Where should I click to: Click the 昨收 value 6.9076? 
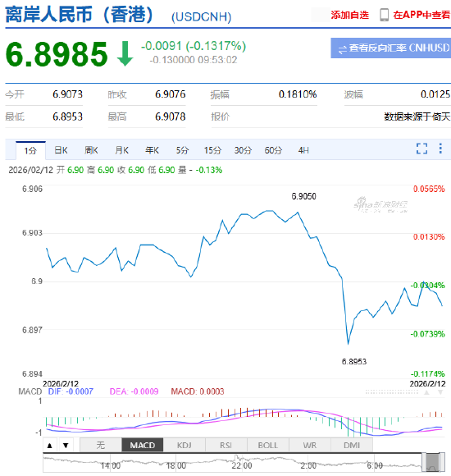(x=171, y=94)
